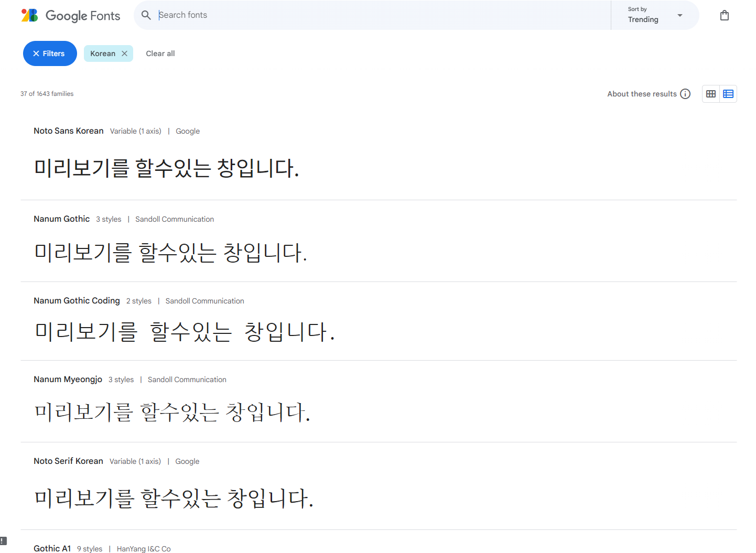Screen dimensions: 756x553
Task: Click the Google Fonts logo icon
Action: coord(29,15)
